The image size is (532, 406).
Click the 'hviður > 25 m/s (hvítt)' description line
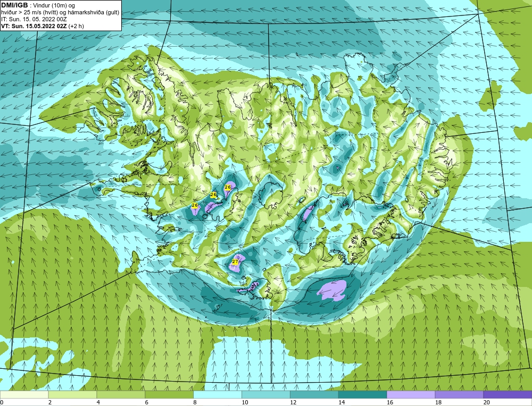point(29,12)
